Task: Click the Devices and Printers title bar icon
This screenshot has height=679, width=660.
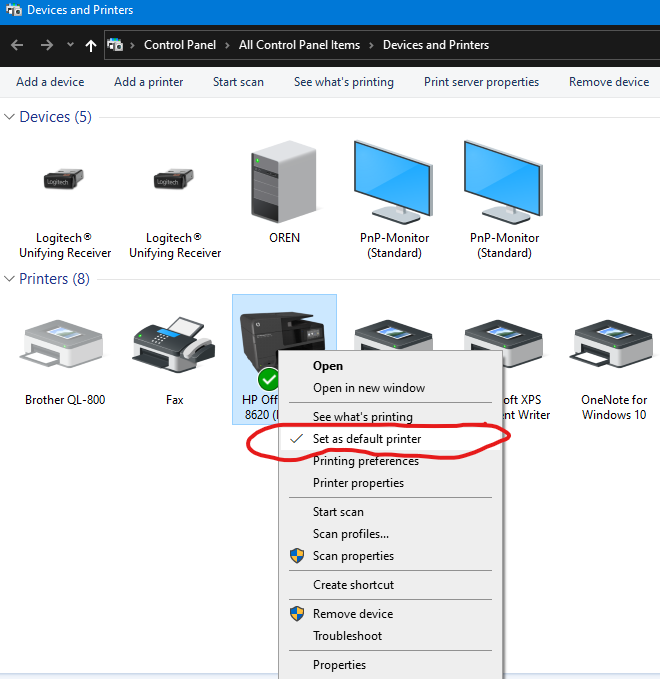Action: click(14, 10)
